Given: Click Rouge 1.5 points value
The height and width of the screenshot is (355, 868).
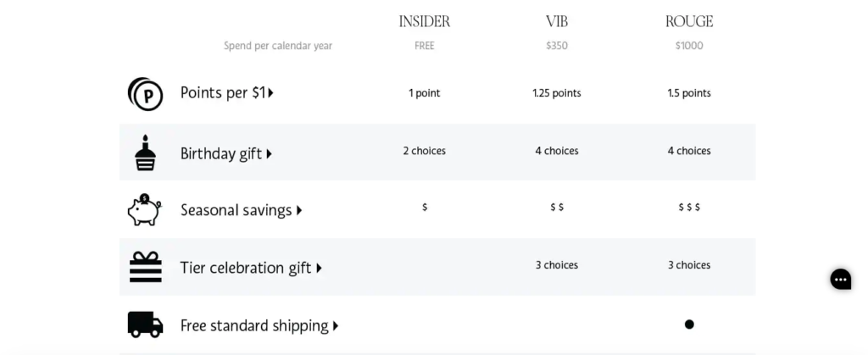Looking at the screenshot, I should click(689, 93).
